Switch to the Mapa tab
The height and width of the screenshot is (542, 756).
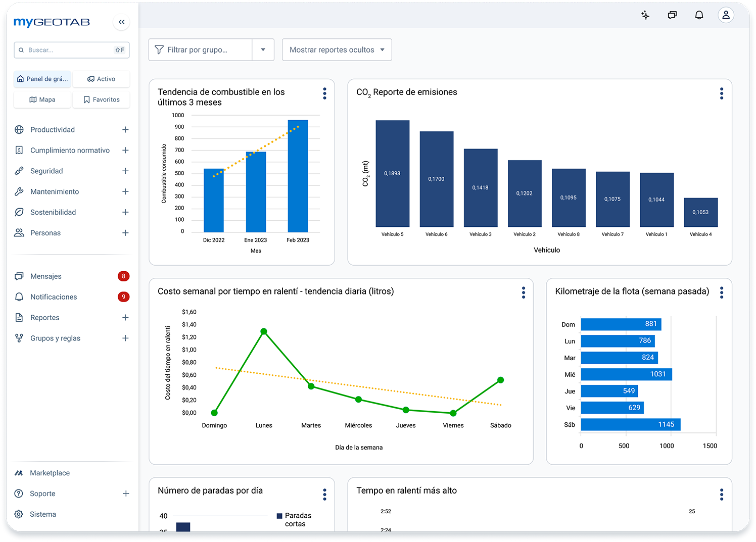42,100
